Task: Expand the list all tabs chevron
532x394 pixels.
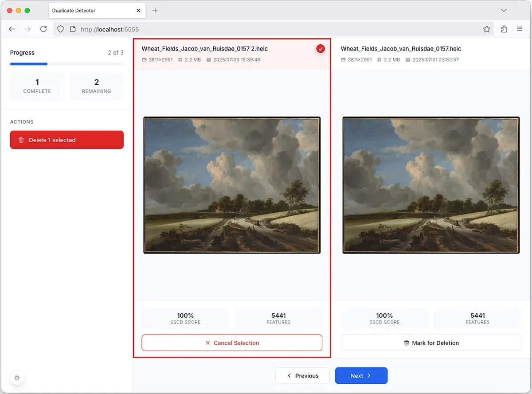Action: 504,11
